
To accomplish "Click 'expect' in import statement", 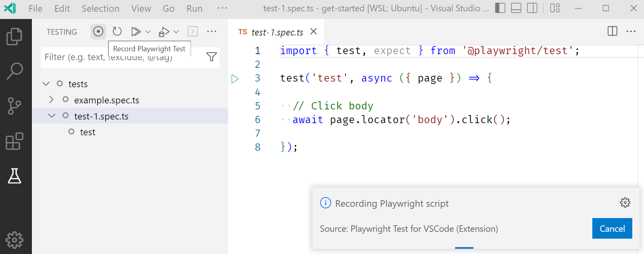I will 392,51.
